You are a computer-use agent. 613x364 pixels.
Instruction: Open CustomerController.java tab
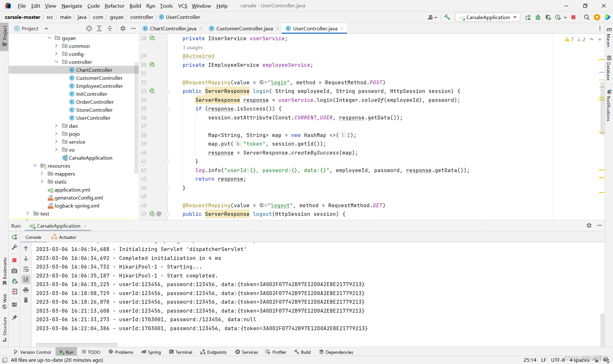coord(244,28)
